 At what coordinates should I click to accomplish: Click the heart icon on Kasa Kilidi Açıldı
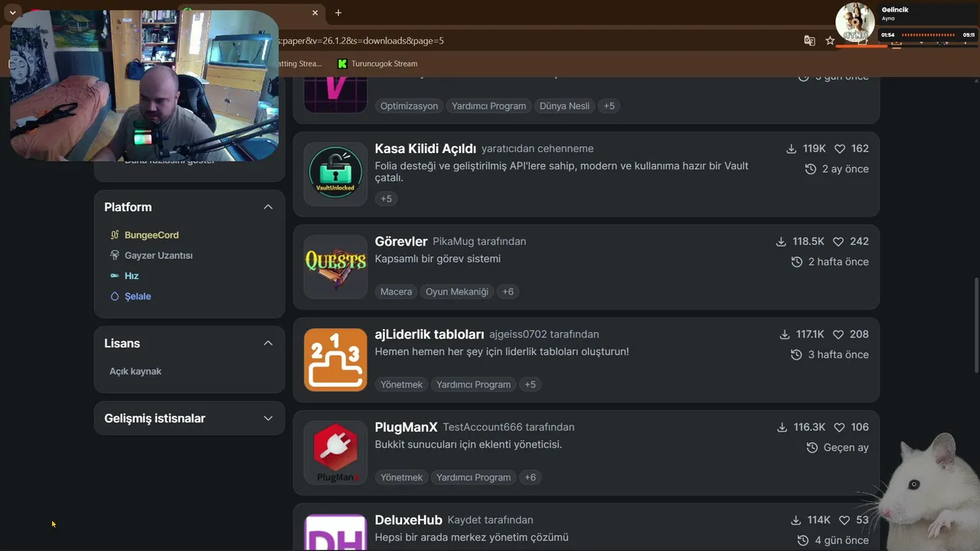pos(840,148)
